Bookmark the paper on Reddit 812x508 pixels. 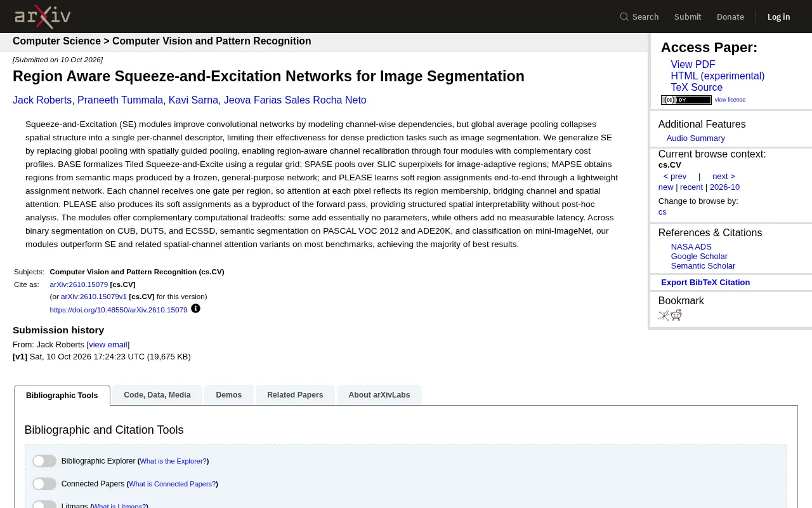[x=676, y=315]
